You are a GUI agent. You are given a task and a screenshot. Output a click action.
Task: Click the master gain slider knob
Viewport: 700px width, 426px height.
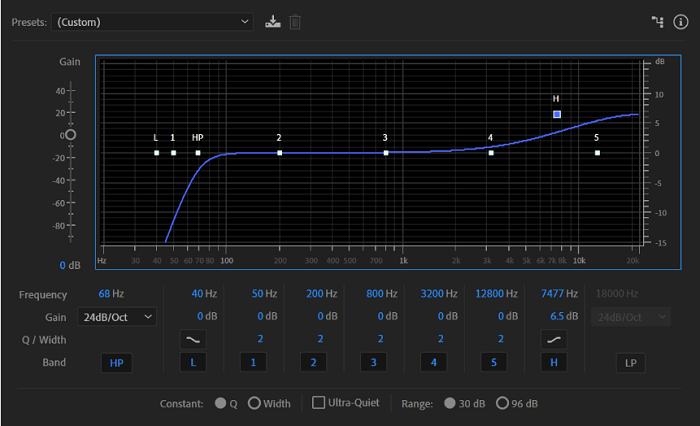pos(70,134)
